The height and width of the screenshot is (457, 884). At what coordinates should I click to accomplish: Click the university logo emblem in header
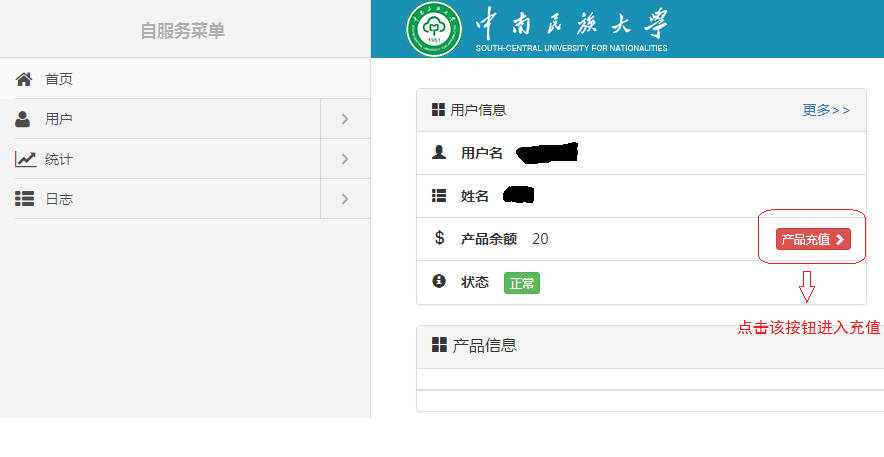click(x=434, y=30)
